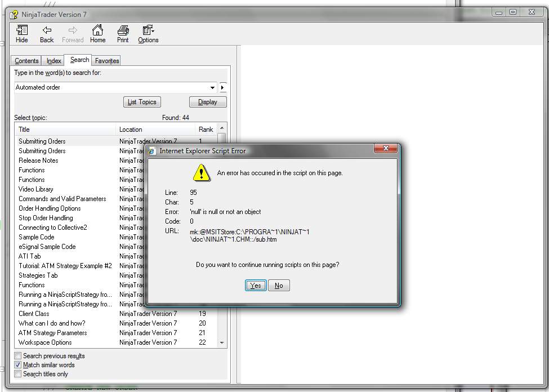Click the topic list scroll down arrow
The height and width of the screenshot is (392, 549).
pyautogui.click(x=222, y=342)
